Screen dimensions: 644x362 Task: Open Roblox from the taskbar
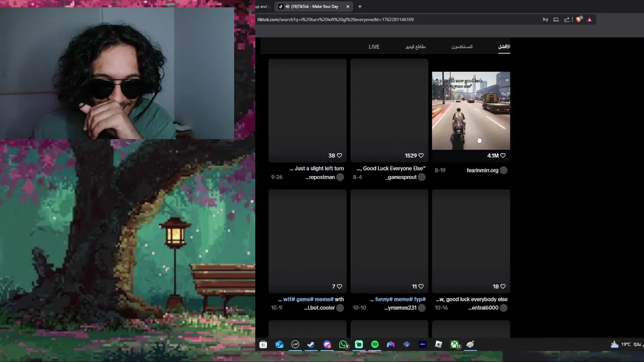439,344
